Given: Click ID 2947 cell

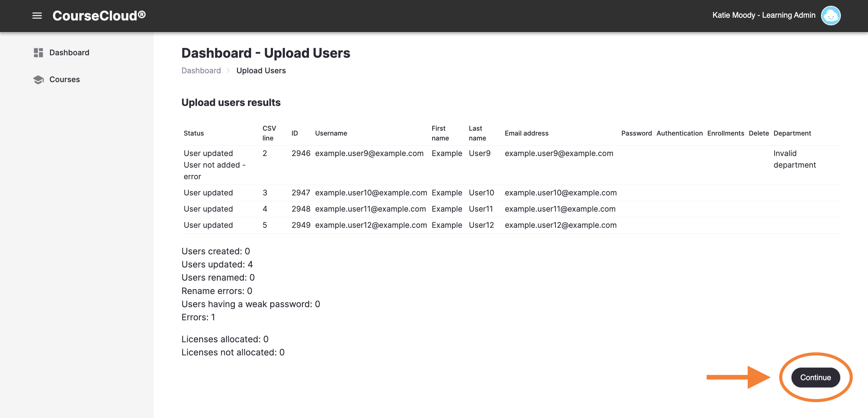Looking at the screenshot, I should pyautogui.click(x=300, y=193).
